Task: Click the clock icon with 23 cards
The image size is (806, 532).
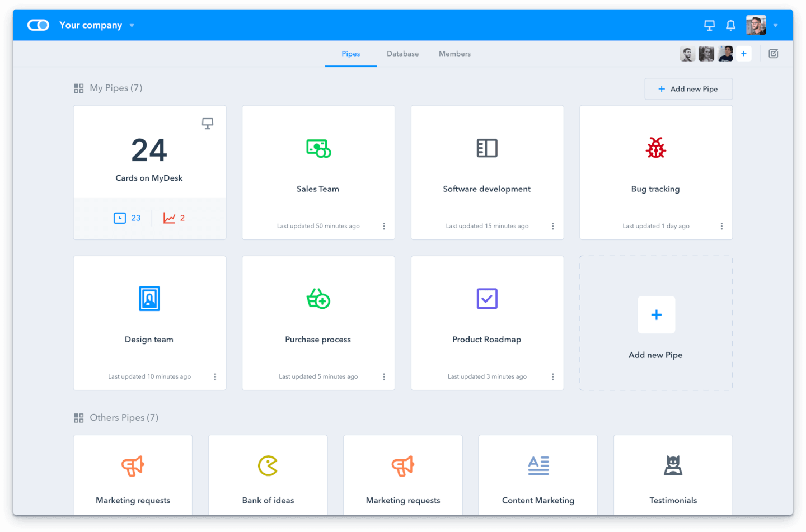Action: pos(120,218)
